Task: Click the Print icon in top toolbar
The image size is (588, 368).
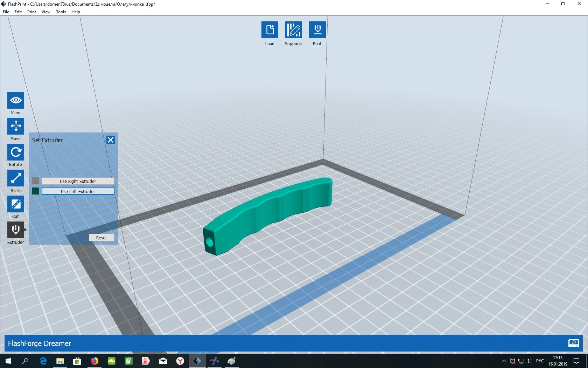Action: (317, 30)
